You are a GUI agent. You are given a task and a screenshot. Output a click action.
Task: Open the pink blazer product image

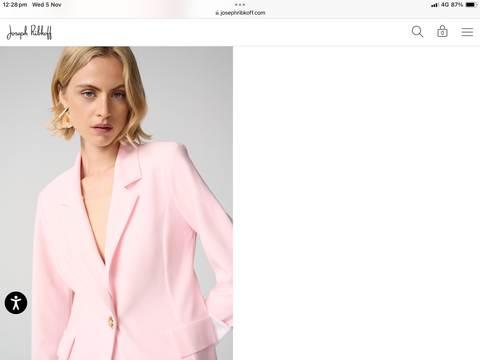tap(116, 203)
